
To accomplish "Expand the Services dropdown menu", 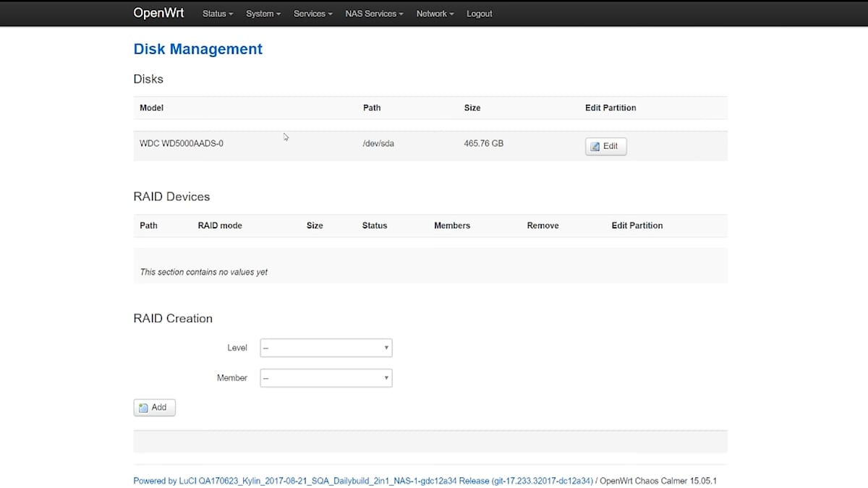I will [x=312, y=14].
